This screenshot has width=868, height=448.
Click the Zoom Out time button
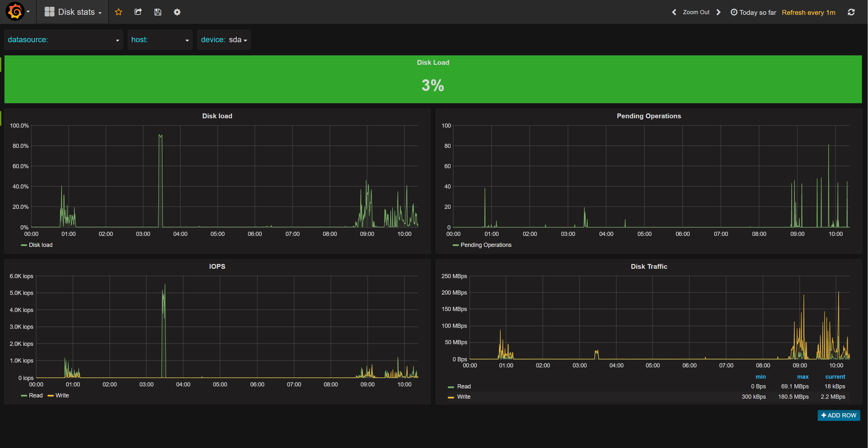pyautogui.click(x=696, y=12)
